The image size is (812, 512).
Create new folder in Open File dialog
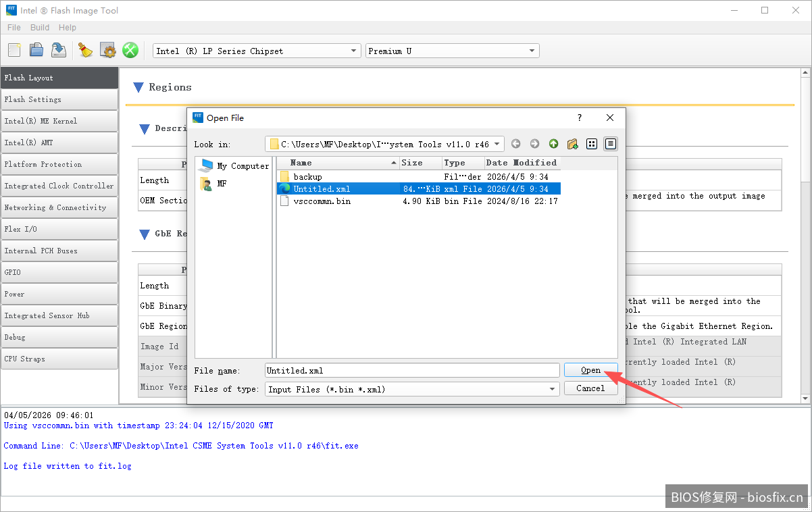572,144
